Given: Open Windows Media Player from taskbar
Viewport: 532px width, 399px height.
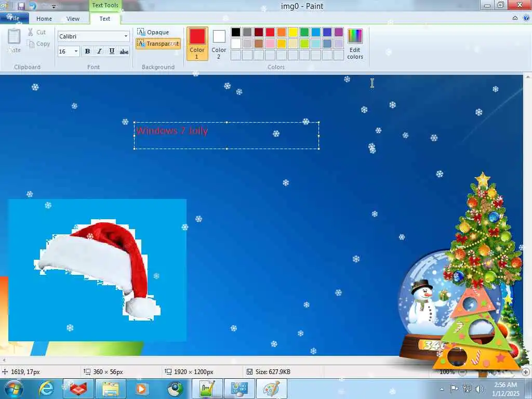Looking at the screenshot, I should pyautogui.click(x=142, y=389).
